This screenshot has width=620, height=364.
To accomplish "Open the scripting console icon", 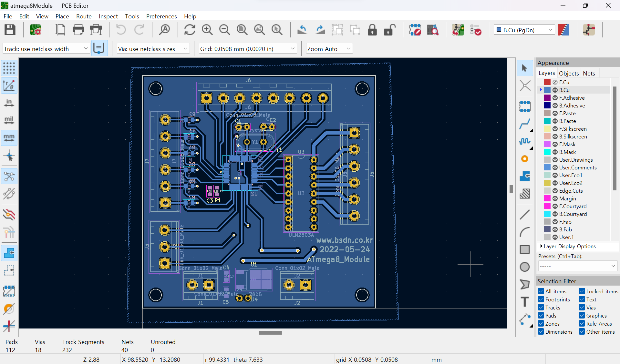I will 589,30.
